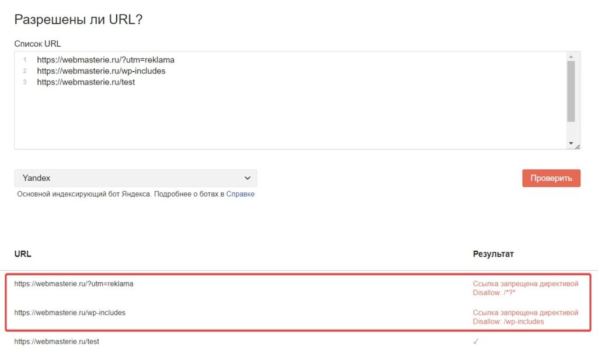The width and height of the screenshot is (598, 364).
Task: Click the scroll up arrow in the URL list box
Action: (x=571, y=56)
